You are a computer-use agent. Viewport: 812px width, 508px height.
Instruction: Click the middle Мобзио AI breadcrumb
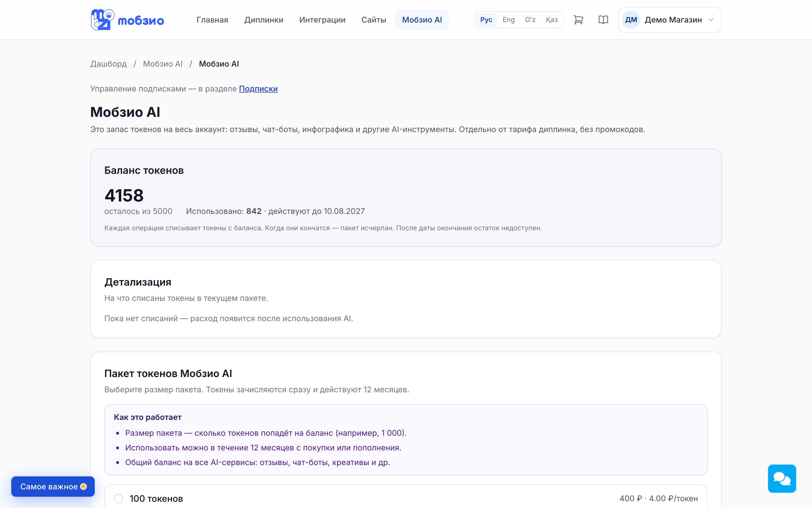(163, 64)
